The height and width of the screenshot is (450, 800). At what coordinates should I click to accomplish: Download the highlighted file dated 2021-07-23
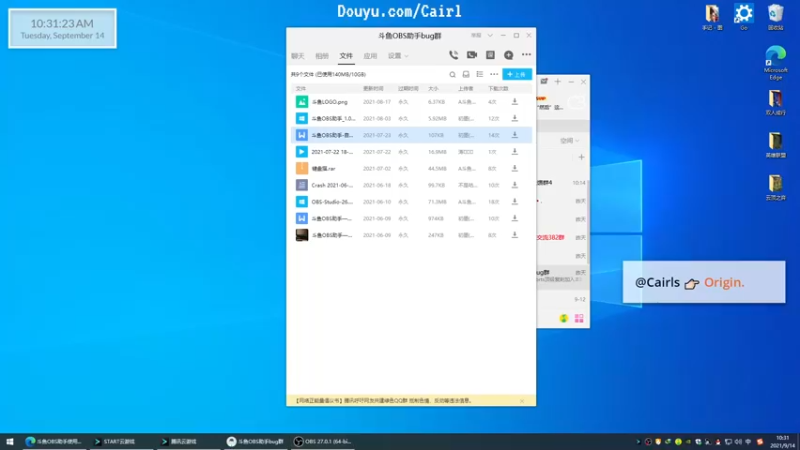point(514,135)
